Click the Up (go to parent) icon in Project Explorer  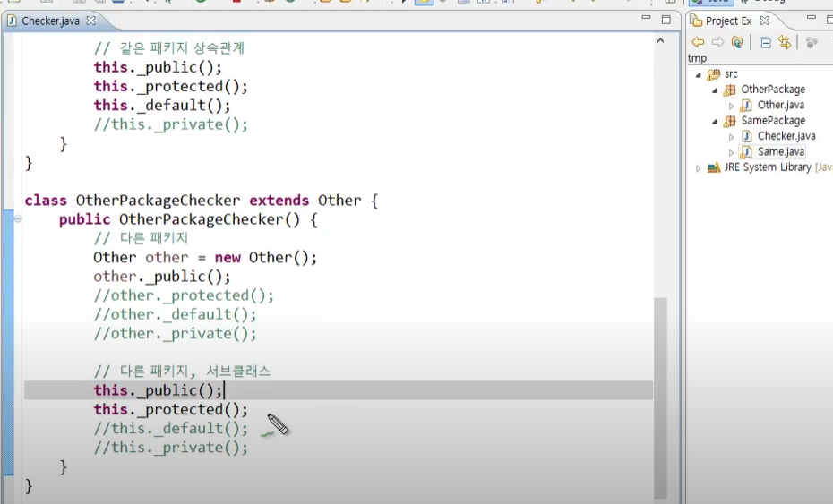pos(737,42)
